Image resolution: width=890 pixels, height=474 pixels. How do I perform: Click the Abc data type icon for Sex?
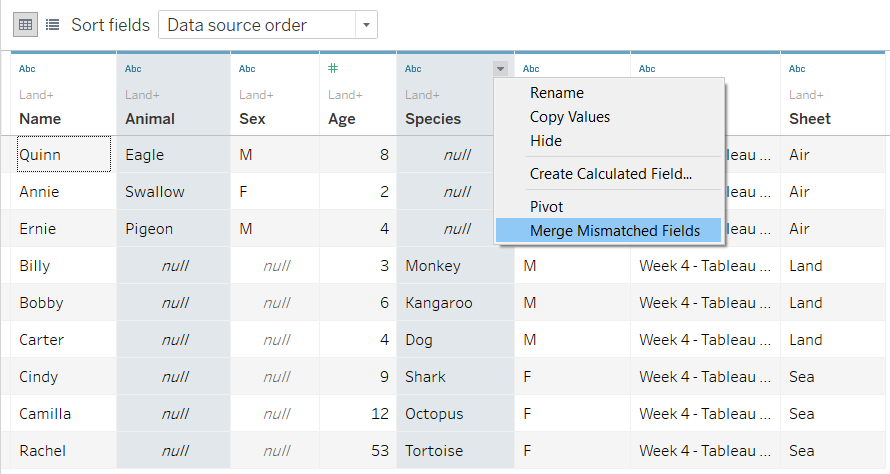[x=247, y=69]
